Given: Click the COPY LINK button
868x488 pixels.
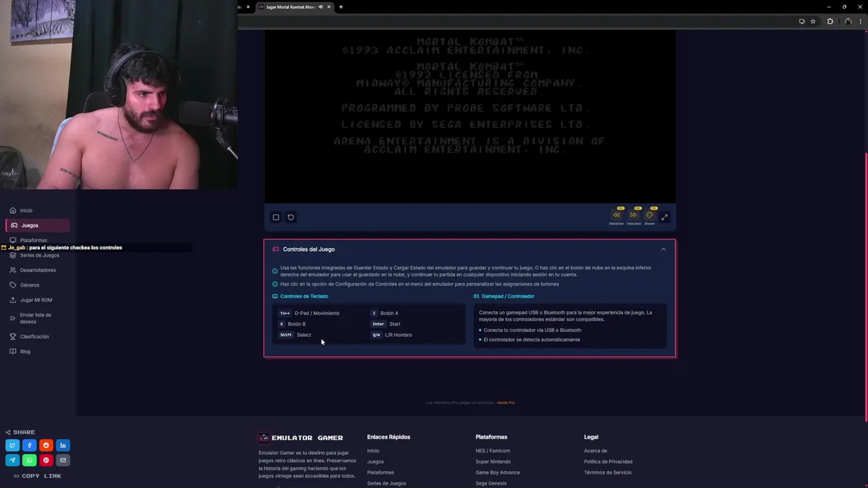Looking at the screenshot, I should pos(37,476).
